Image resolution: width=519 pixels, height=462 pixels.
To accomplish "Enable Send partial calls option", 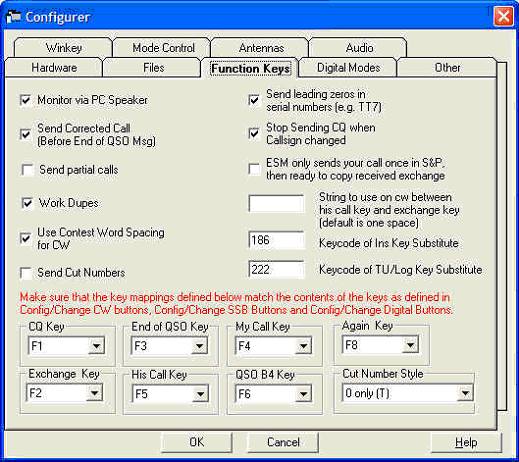I will point(27,170).
